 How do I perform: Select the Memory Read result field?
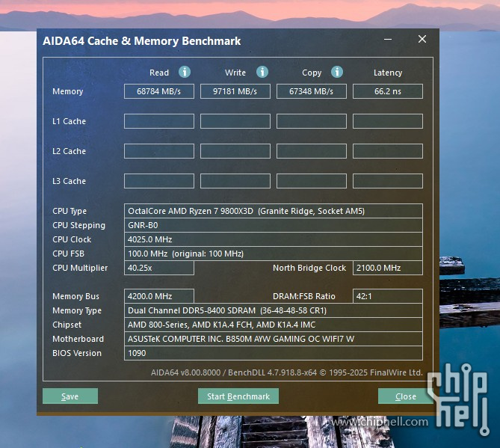click(x=159, y=91)
